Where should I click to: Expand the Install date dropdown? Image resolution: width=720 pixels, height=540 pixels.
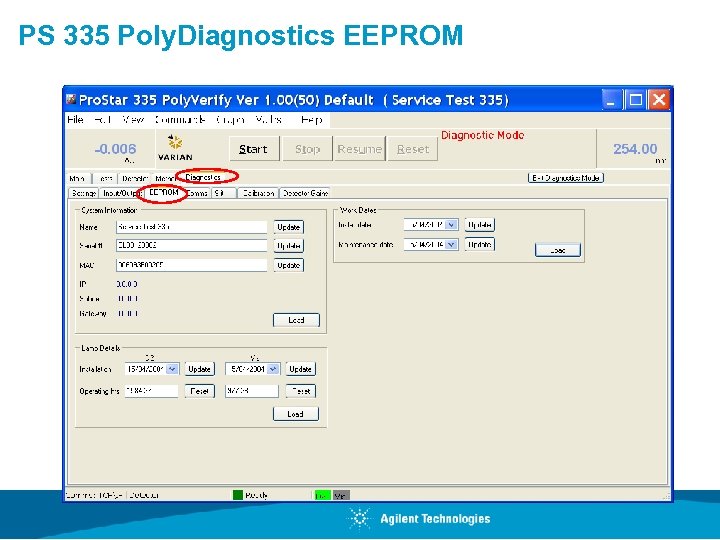451,225
